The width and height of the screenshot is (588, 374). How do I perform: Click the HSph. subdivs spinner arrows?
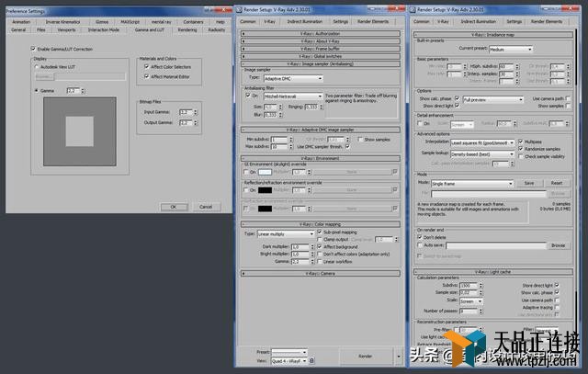516,66
